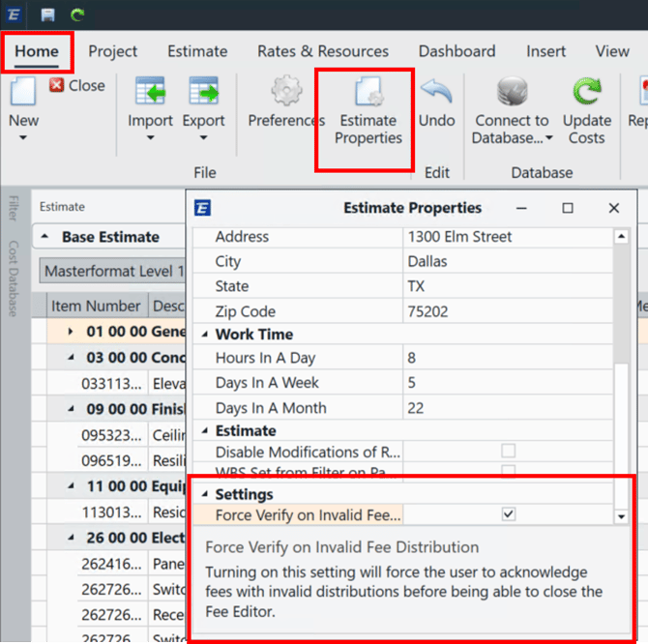Click the Export icon
Image resolution: width=648 pixels, height=644 pixels.
click(x=203, y=93)
